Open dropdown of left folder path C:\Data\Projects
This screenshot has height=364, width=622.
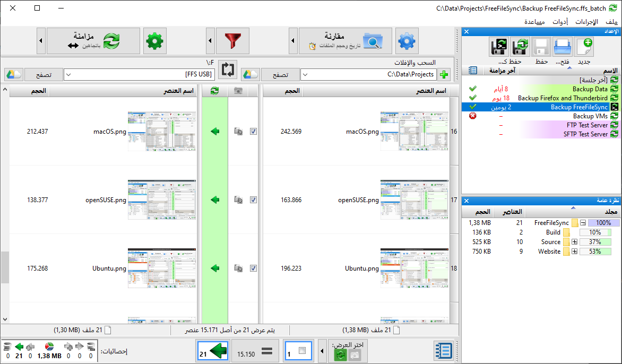tap(305, 74)
